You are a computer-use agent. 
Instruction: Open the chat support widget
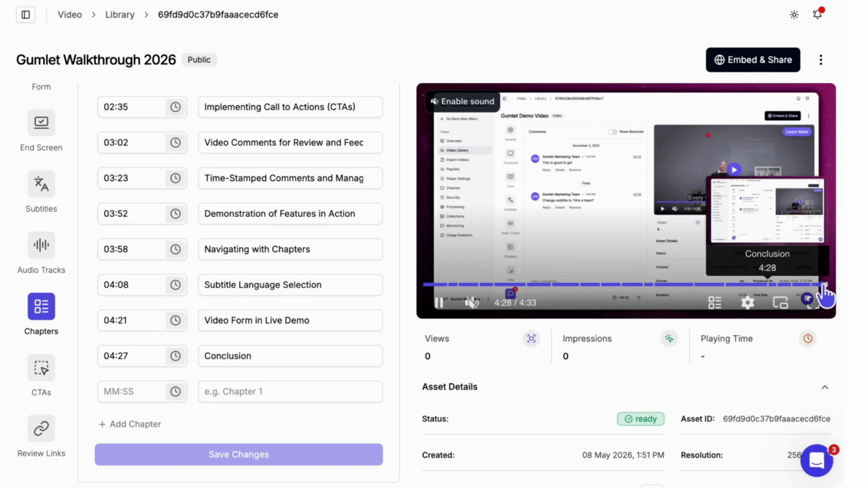pyautogui.click(x=817, y=460)
